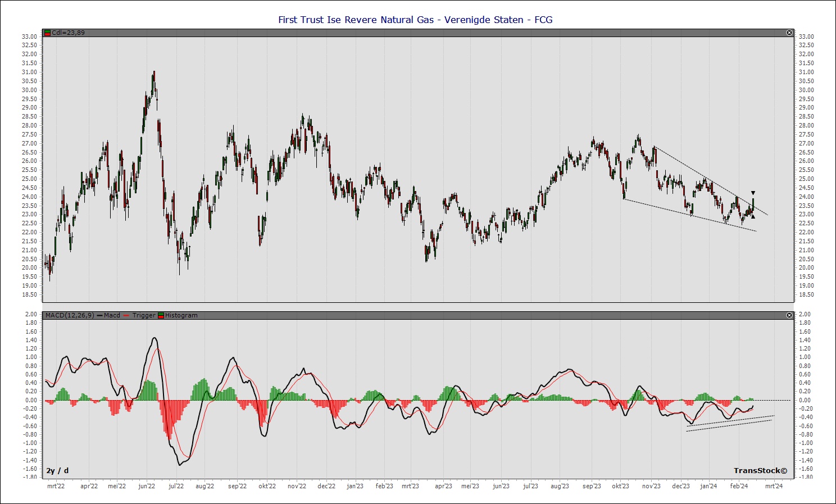Click the black Macd line legend marker
This screenshot has height=504, width=836.
(x=99, y=315)
